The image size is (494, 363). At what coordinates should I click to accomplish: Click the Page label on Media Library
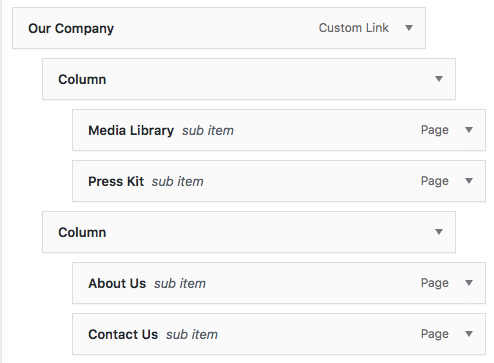pyautogui.click(x=435, y=130)
